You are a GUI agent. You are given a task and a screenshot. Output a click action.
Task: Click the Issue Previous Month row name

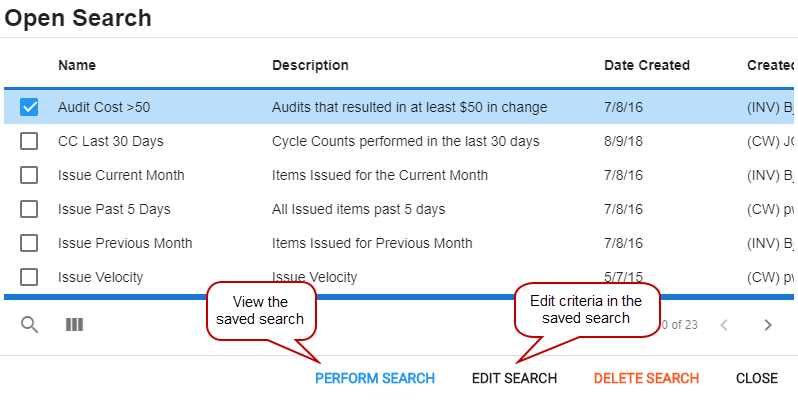(x=125, y=243)
